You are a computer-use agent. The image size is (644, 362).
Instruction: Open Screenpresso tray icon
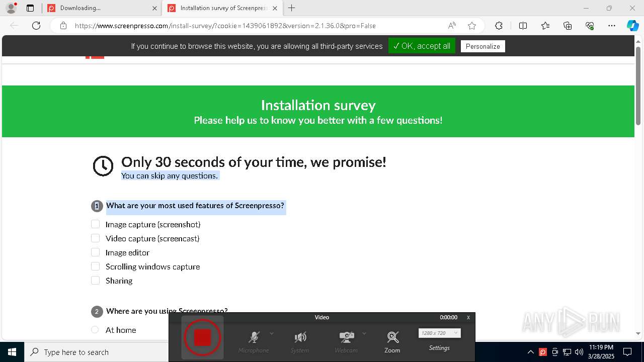543,352
